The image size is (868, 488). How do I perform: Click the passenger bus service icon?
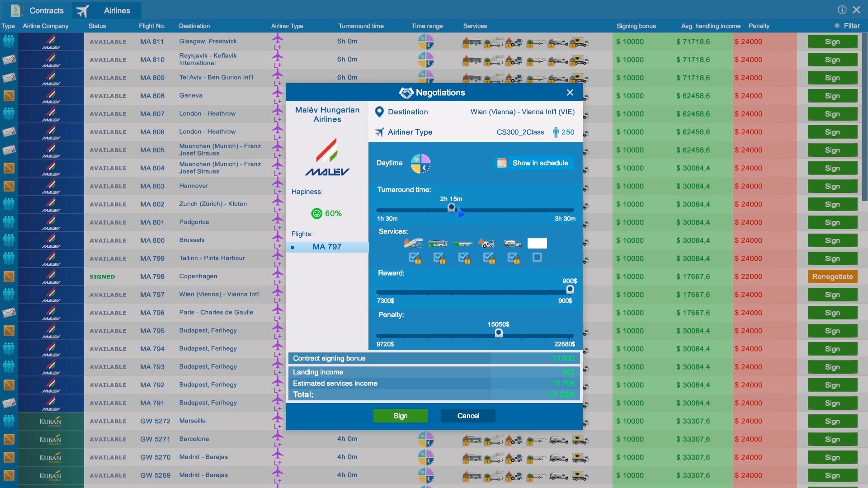click(x=438, y=244)
